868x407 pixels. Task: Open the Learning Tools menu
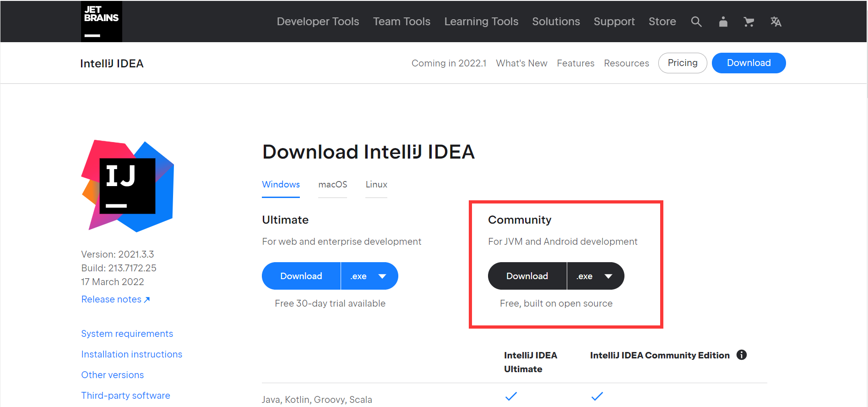(x=481, y=22)
